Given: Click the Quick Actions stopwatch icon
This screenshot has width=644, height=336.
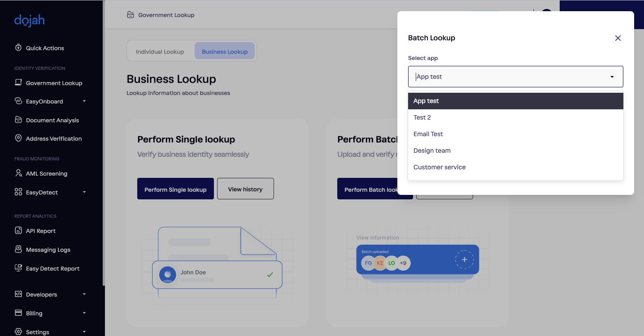Looking at the screenshot, I should 18,47.
